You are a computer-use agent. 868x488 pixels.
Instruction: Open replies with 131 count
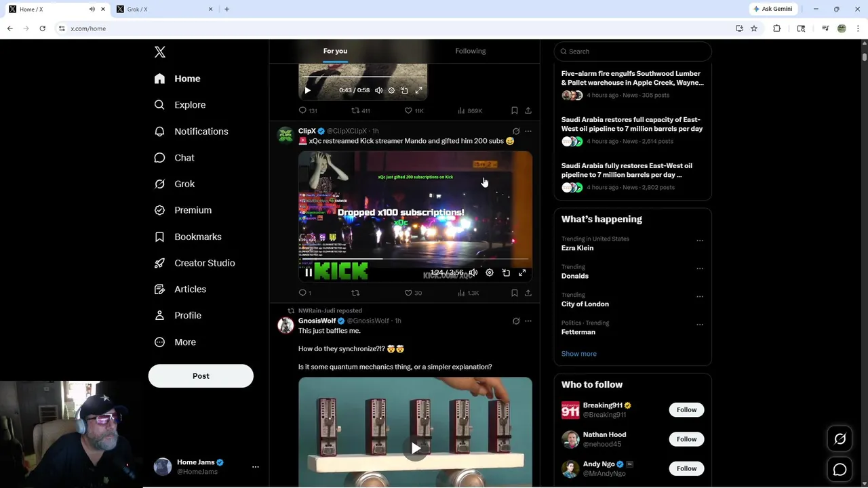pos(308,110)
